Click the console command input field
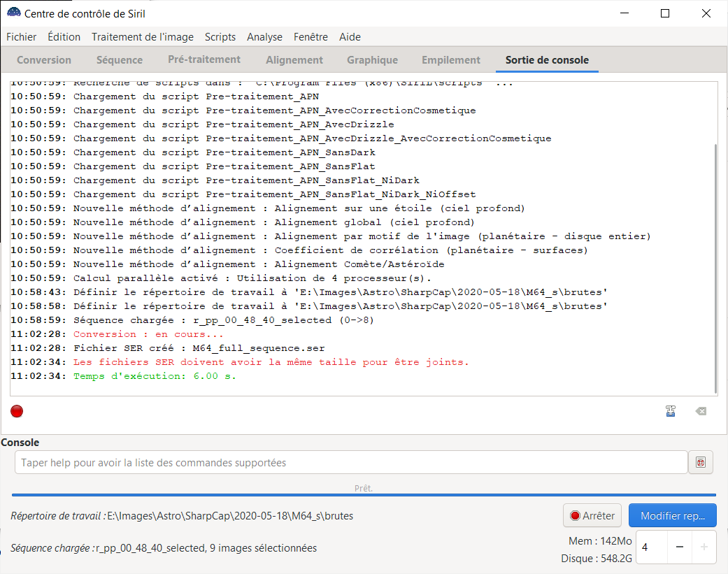Viewport: 728px width, 574px height. pos(351,462)
